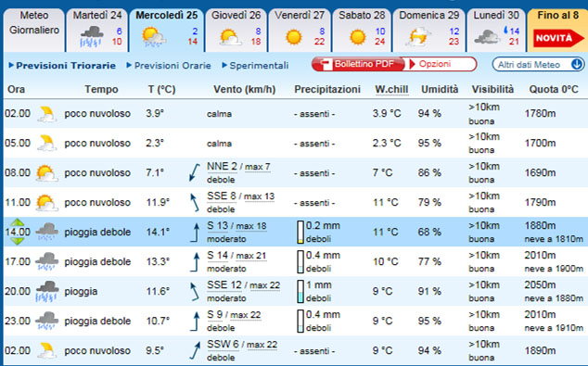This screenshot has height=366, width=588.
Task: Click the Quota 0°C column header
Action: coord(554,90)
